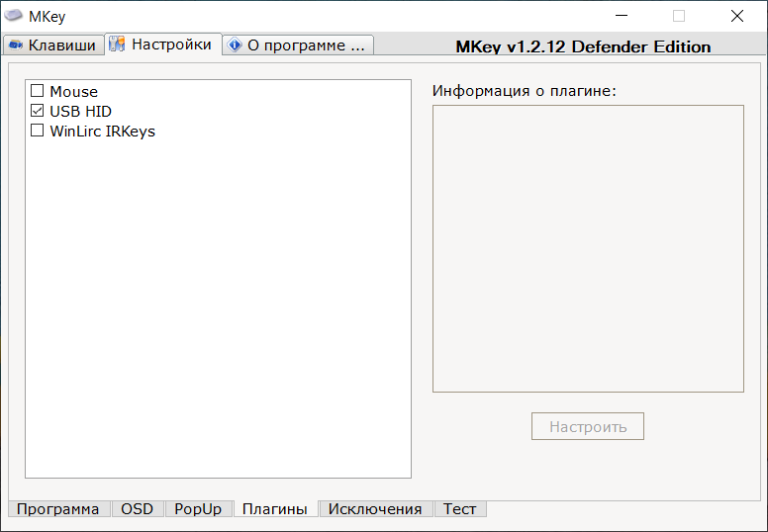The width and height of the screenshot is (768, 532).
Task: Minimize the MKey window
Action: [x=622, y=16]
